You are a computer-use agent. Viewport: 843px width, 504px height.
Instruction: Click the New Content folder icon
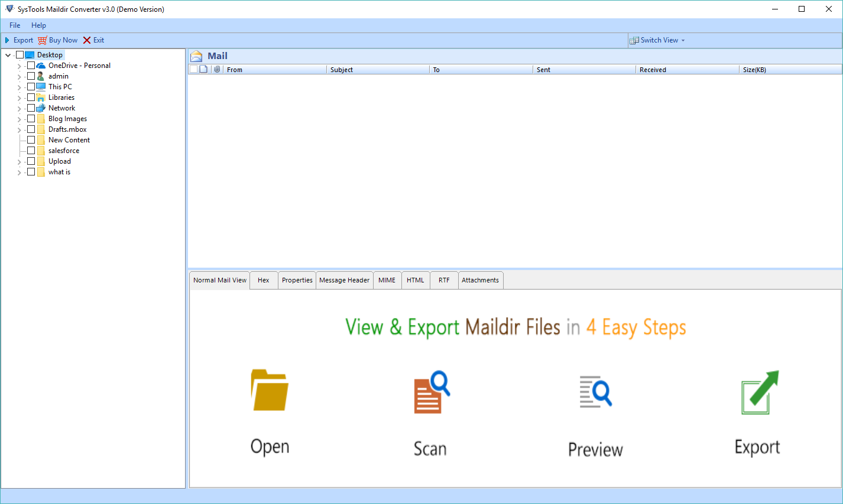tap(41, 140)
